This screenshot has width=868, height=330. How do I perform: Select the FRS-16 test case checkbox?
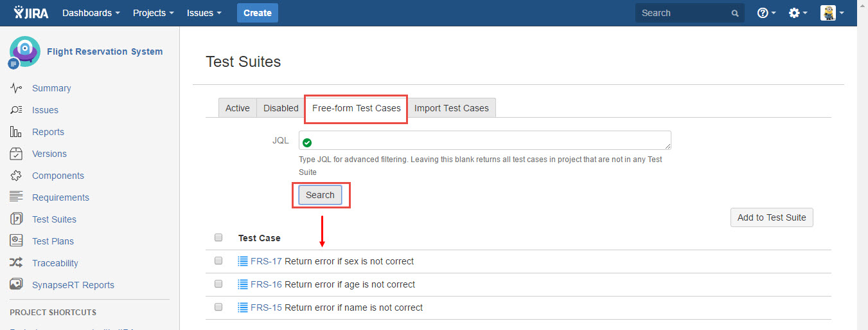(x=218, y=284)
